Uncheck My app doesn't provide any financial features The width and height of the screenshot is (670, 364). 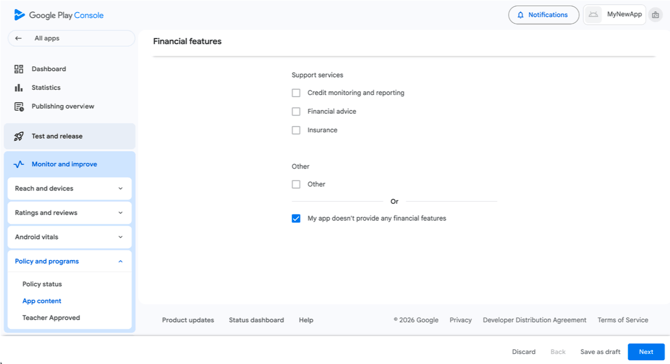pos(296,218)
